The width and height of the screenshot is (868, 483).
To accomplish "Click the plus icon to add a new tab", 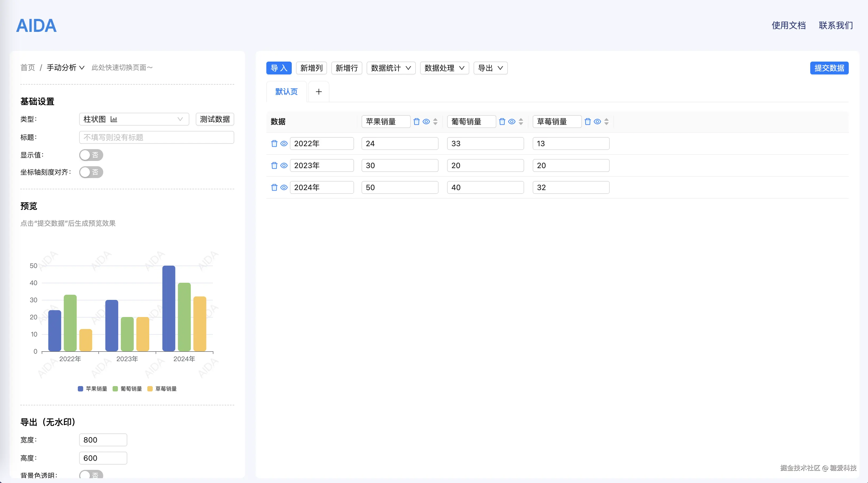I will pos(319,92).
